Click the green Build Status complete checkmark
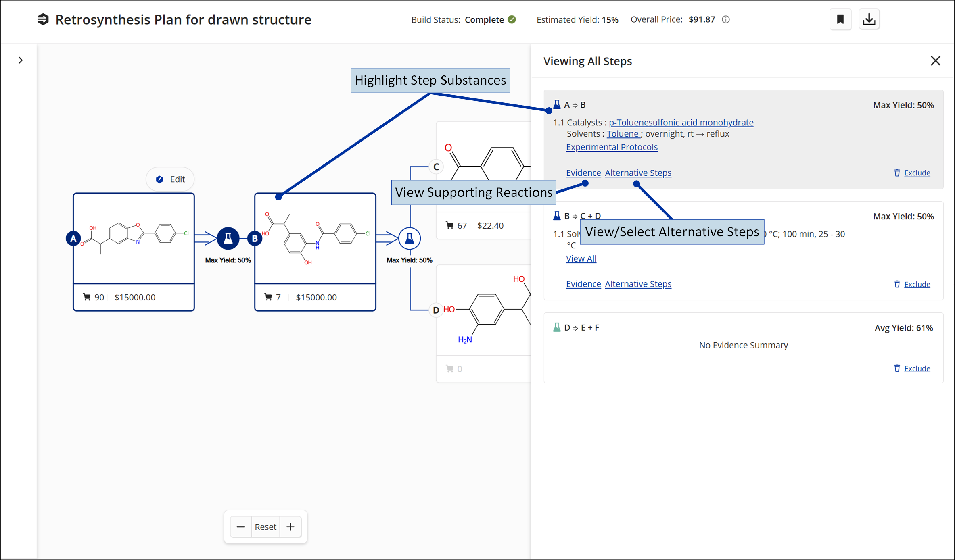The width and height of the screenshot is (955, 560). pyautogui.click(x=512, y=19)
